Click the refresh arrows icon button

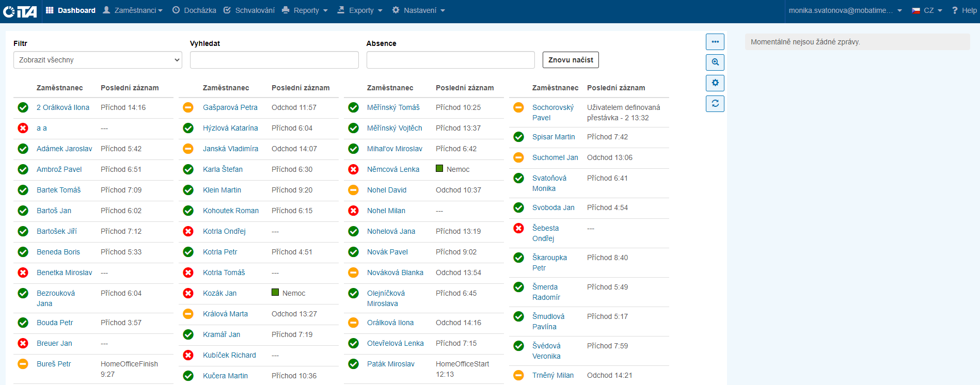715,104
